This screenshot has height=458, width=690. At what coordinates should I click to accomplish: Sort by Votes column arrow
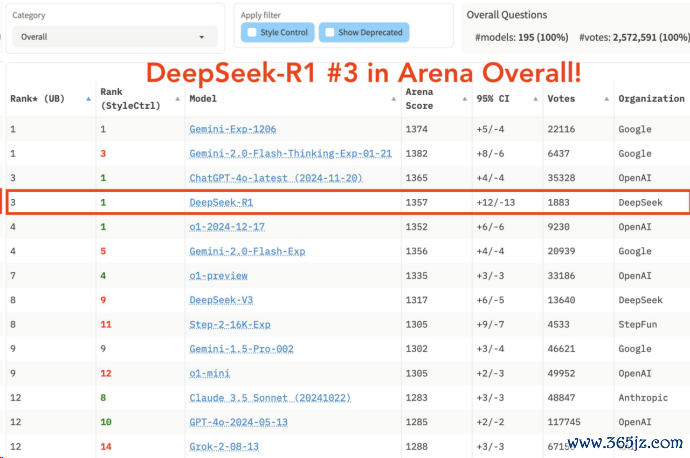[x=606, y=99]
